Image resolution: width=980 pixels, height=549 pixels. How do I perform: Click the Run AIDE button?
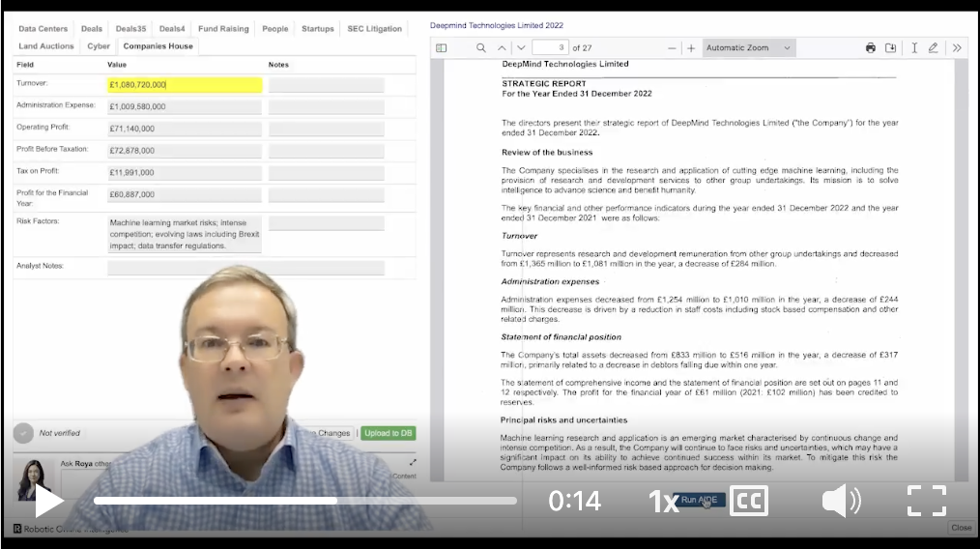699,500
